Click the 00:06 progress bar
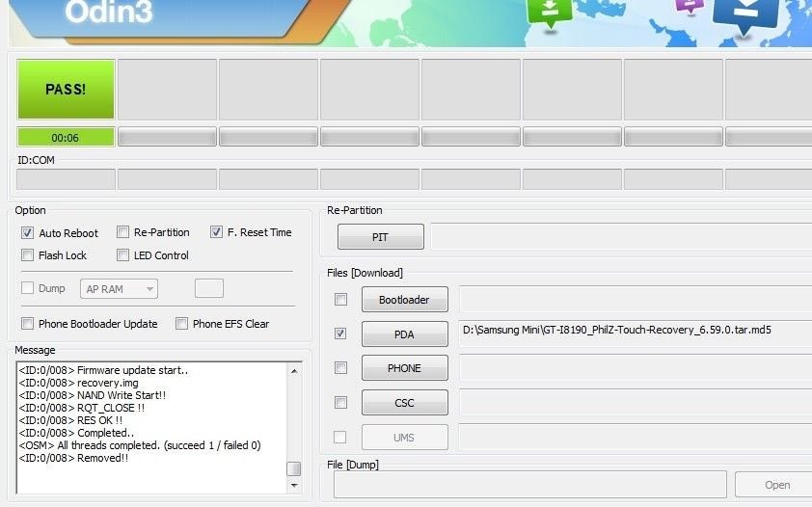812x507 pixels. 66,138
